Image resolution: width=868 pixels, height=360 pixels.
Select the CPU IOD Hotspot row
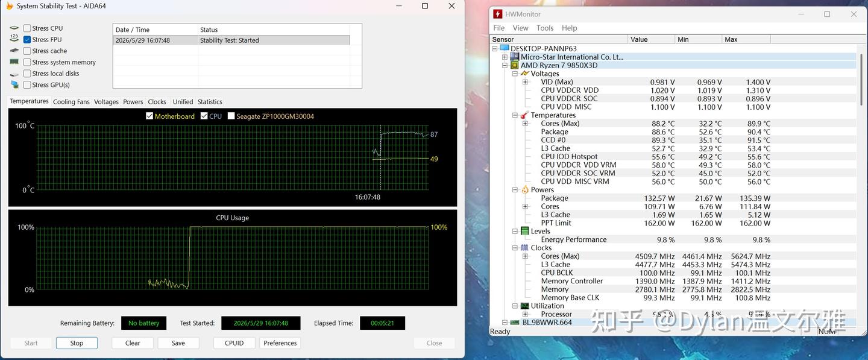click(674, 157)
